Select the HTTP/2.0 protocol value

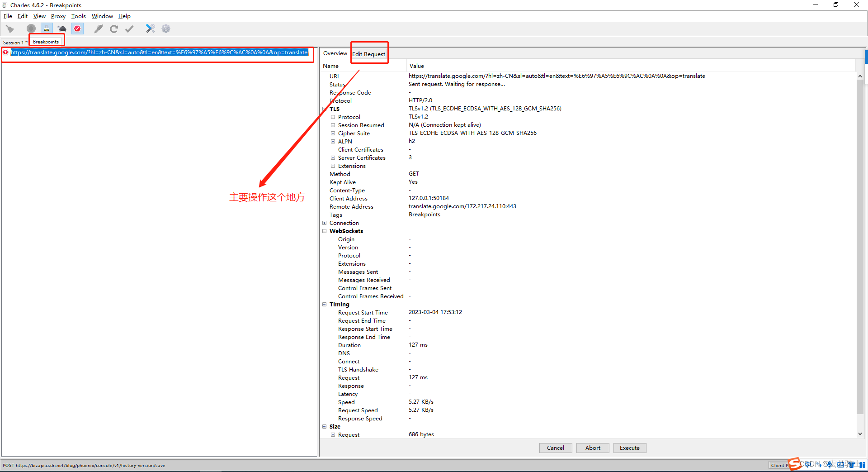pos(420,100)
